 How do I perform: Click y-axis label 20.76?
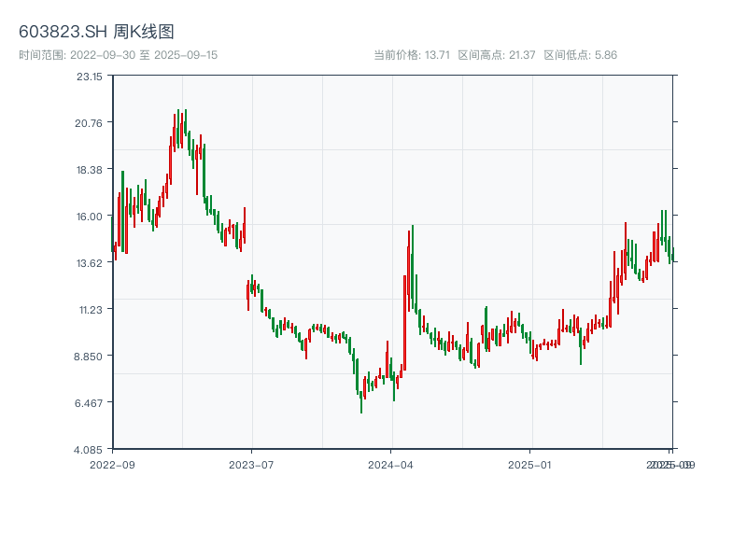(x=89, y=123)
